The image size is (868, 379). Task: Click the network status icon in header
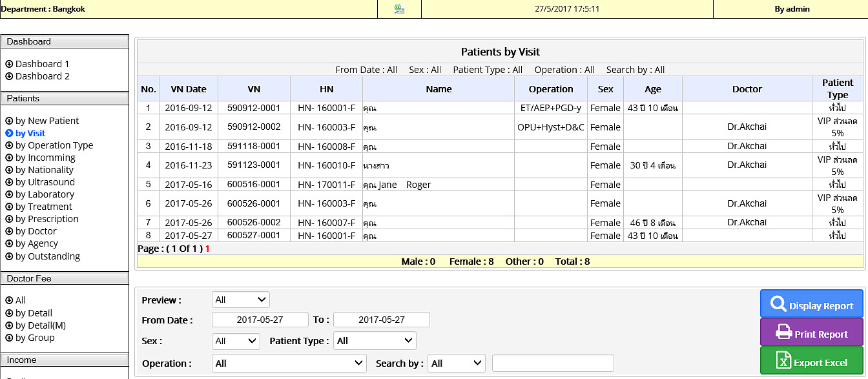399,9
